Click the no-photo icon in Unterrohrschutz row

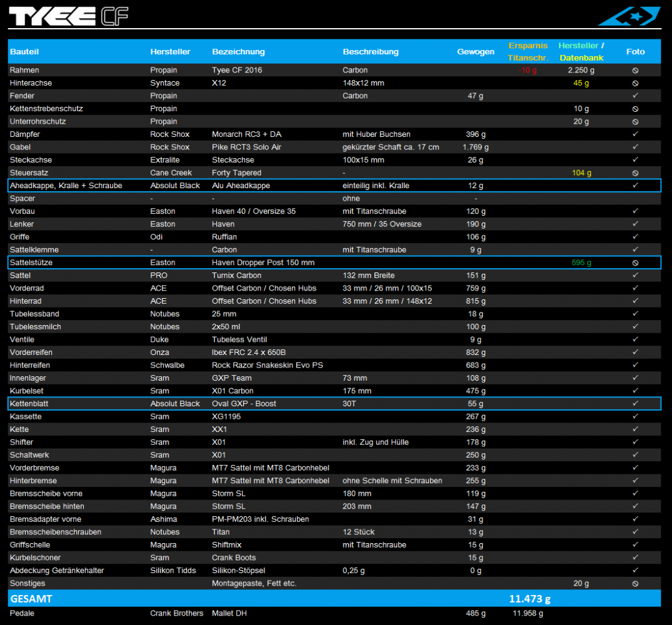[x=635, y=122]
